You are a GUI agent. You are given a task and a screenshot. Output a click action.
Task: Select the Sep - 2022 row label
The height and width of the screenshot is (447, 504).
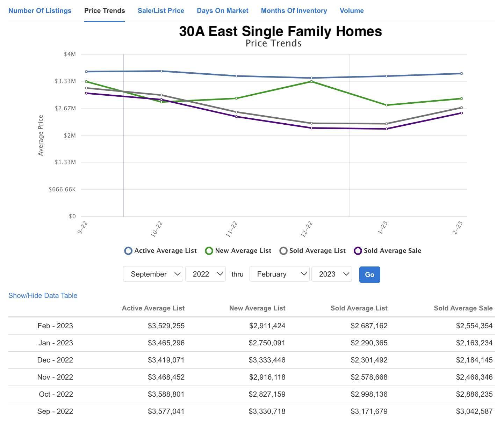[55, 411]
